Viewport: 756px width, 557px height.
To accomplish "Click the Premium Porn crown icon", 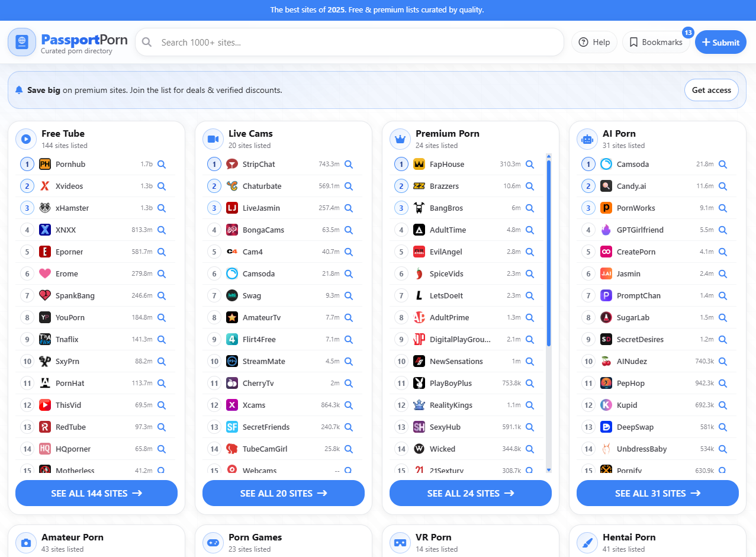I will (x=400, y=139).
